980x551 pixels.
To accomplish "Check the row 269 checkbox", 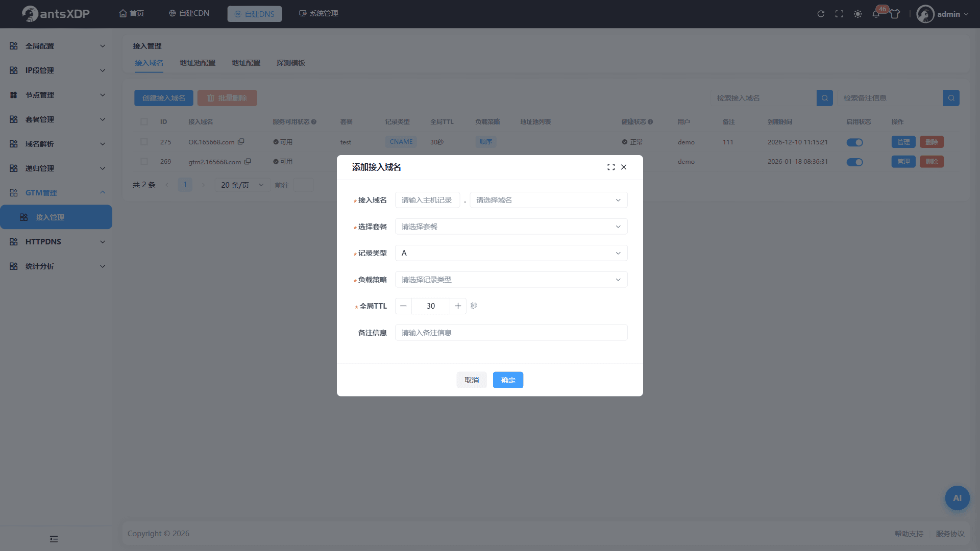I will [x=144, y=162].
